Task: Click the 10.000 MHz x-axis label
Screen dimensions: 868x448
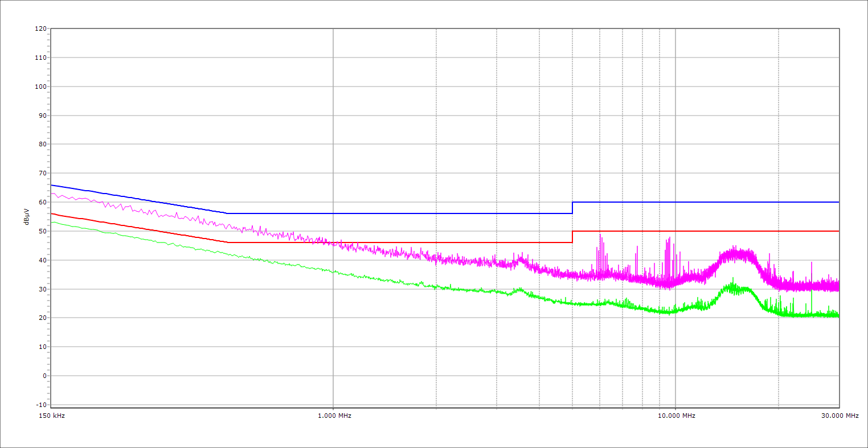Action: click(x=677, y=416)
